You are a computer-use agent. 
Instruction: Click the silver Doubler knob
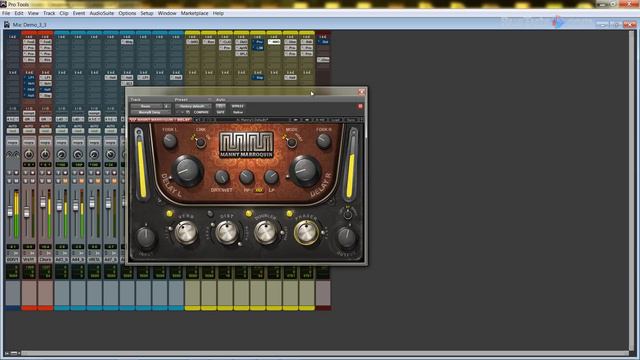click(266, 233)
